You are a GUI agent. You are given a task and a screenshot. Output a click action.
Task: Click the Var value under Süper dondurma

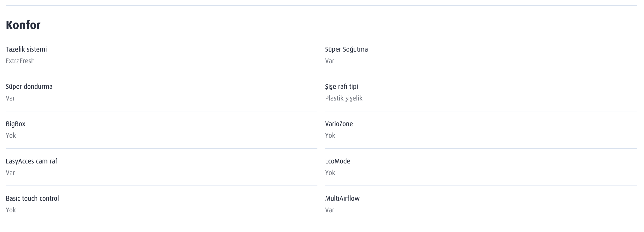pyautogui.click(x=10, y=98)
